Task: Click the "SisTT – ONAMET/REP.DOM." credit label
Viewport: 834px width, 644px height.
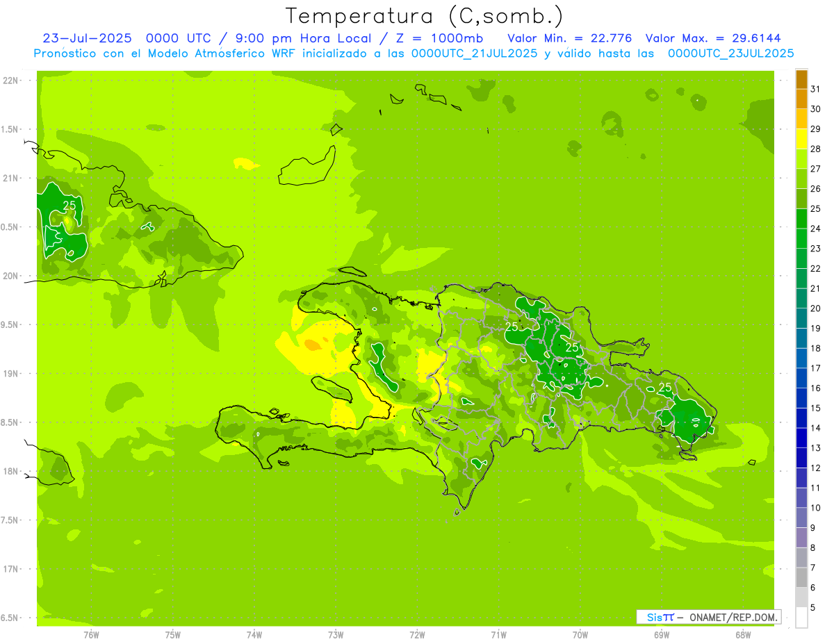Action: click(708, 617)
